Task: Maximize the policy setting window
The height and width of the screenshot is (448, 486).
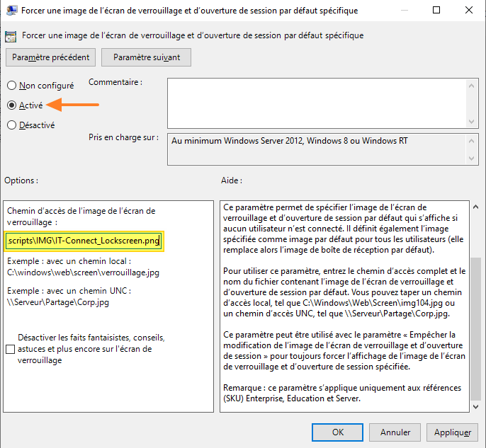Action: coord(436,10)
